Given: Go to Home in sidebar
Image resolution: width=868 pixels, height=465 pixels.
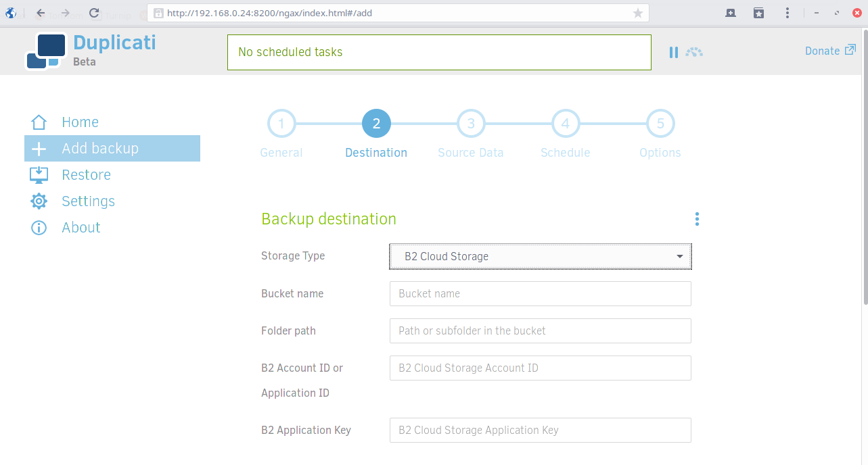Looking at the screenshot, I should coord(80,122).
